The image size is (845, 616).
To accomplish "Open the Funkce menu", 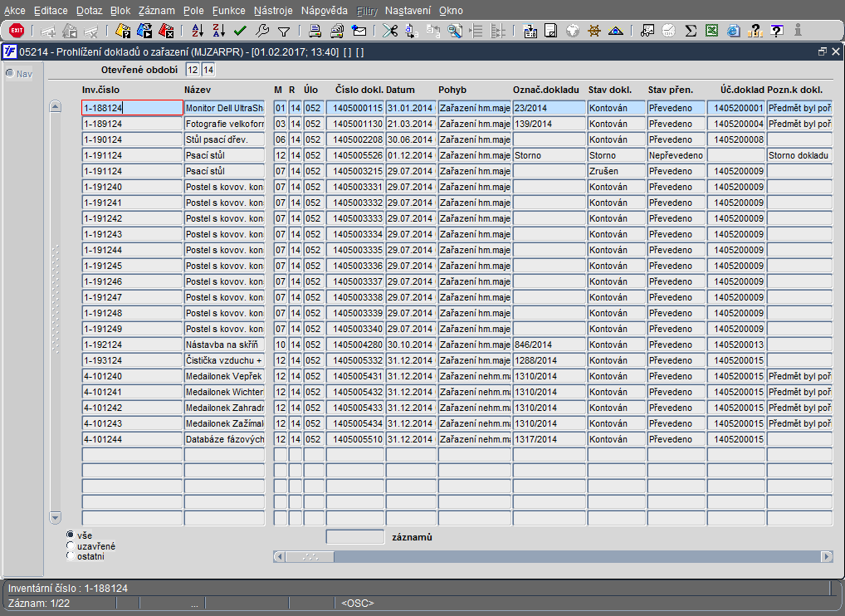I will coord(228,11).
